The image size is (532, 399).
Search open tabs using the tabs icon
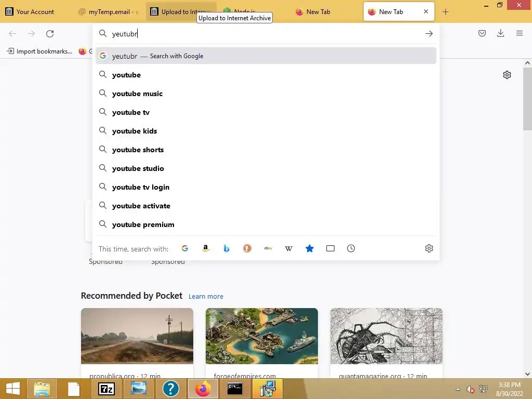click(330, 248)
